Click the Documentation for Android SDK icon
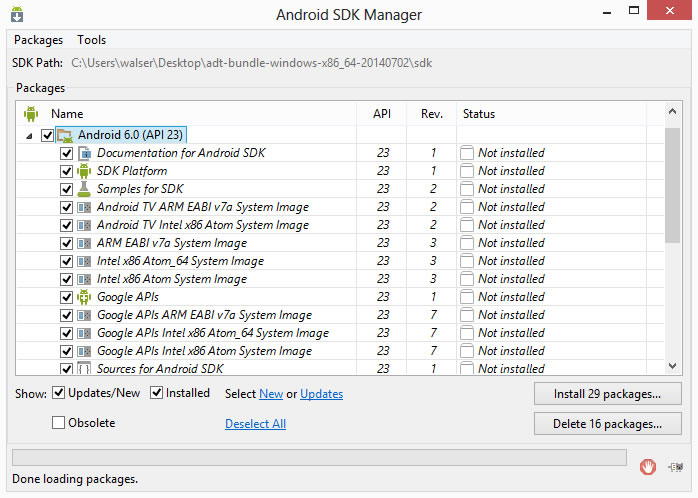The height and width of the screenshot is (498, 698). click(84, 153)
